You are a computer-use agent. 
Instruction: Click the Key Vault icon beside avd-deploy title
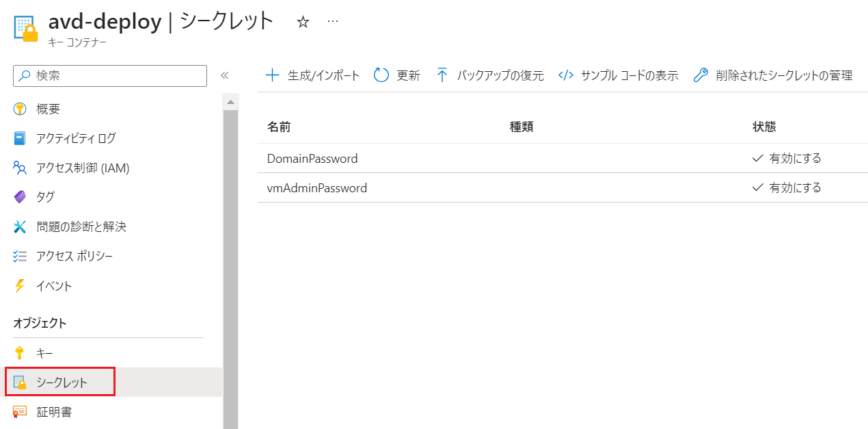tap(26, 28)
